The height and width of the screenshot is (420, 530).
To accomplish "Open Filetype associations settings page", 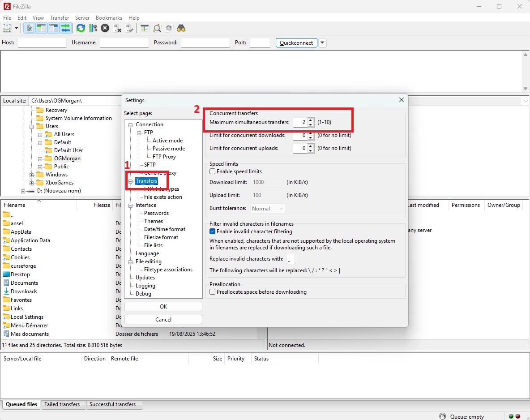I will click(x=168, y=270).
